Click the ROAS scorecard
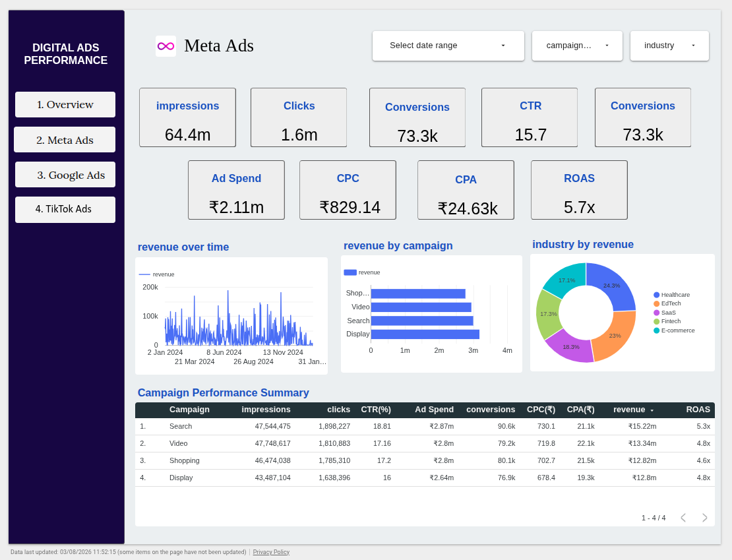The height and width of the screenshot is (560, 732). [580, 190]
